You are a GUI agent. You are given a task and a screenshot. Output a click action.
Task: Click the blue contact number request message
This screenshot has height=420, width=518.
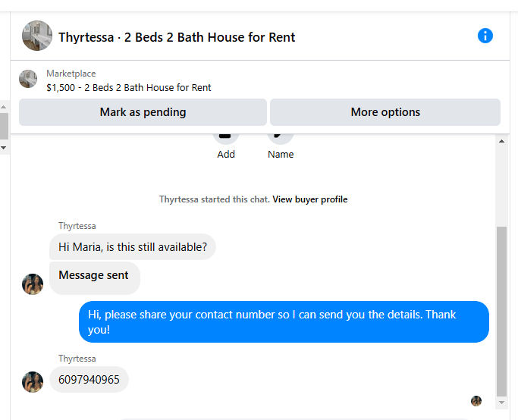284,322
